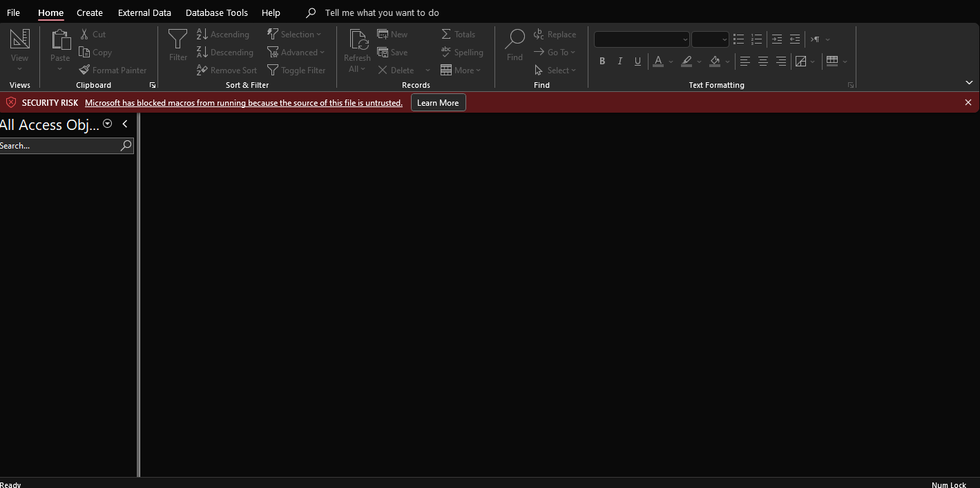Close the security risk message bar
This screenshot has height=488, width=980.
(x=968, y=102)
